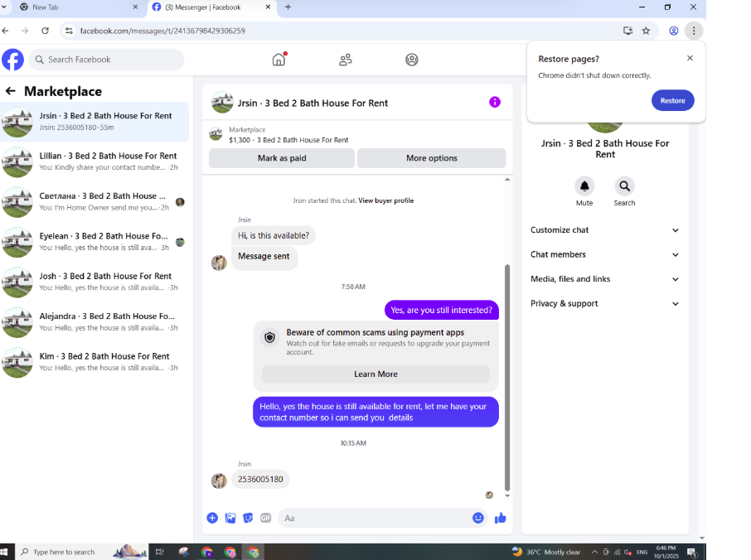
Task: Go back using the Marketplace back arrow
Action: coord(11,91)
